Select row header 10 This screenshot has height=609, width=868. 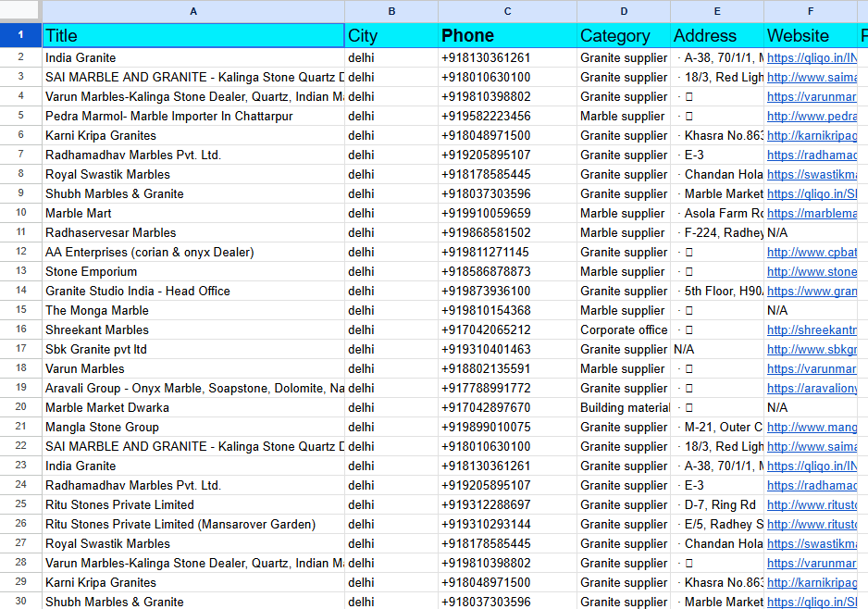(x=20, y=213)
